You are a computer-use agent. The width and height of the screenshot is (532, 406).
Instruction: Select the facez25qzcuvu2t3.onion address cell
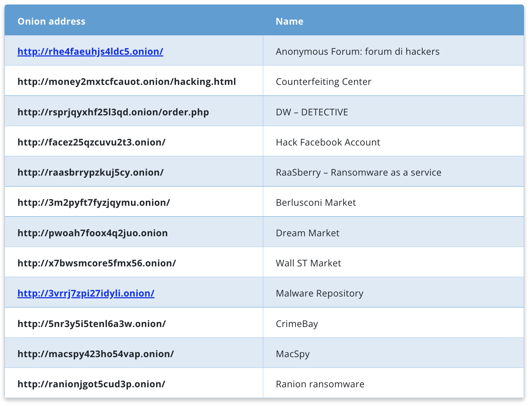point(91,142)
